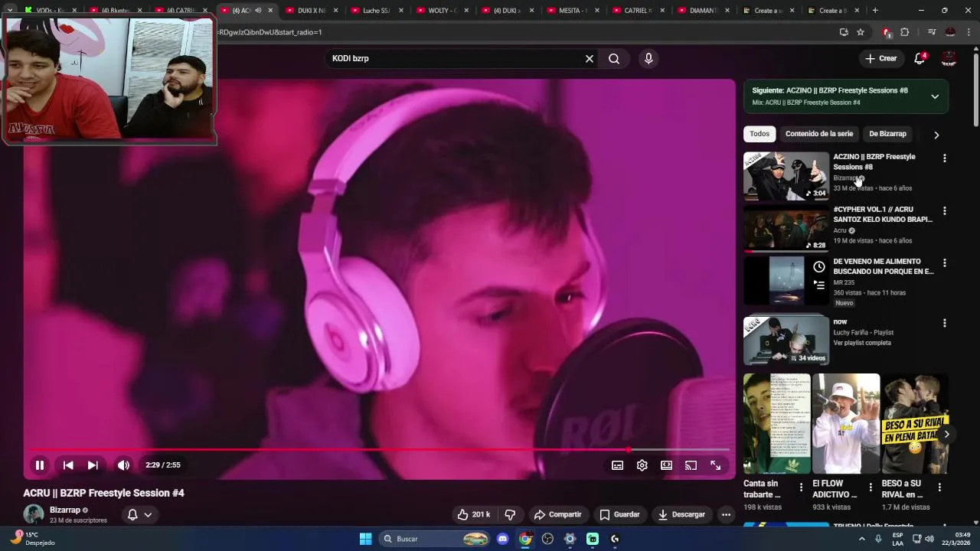This screenshot has height=551, width=980.
Task: Open a new browser tab
Action: pos(875,11)
